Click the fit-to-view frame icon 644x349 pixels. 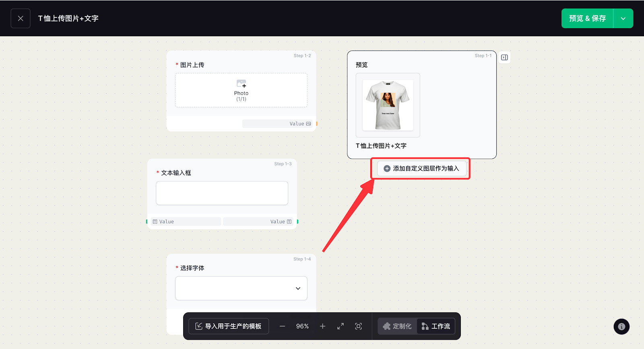(358, 326)
